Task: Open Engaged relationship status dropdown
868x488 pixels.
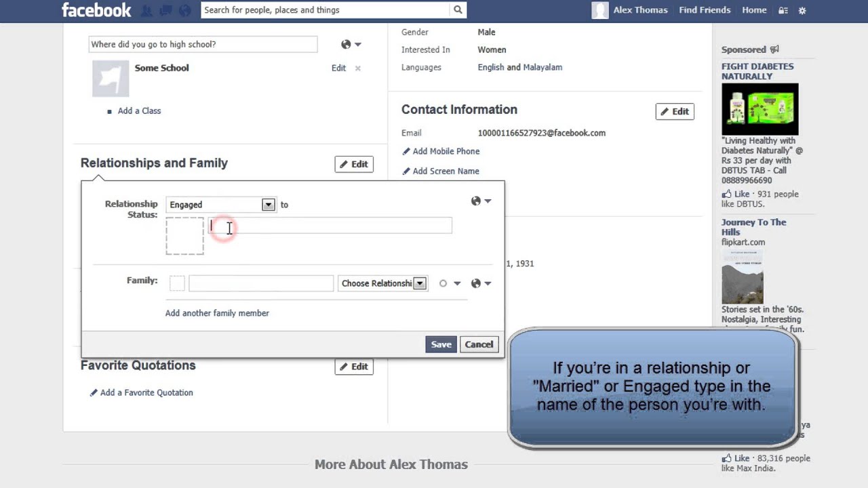Action: click(x=220, y=205)
